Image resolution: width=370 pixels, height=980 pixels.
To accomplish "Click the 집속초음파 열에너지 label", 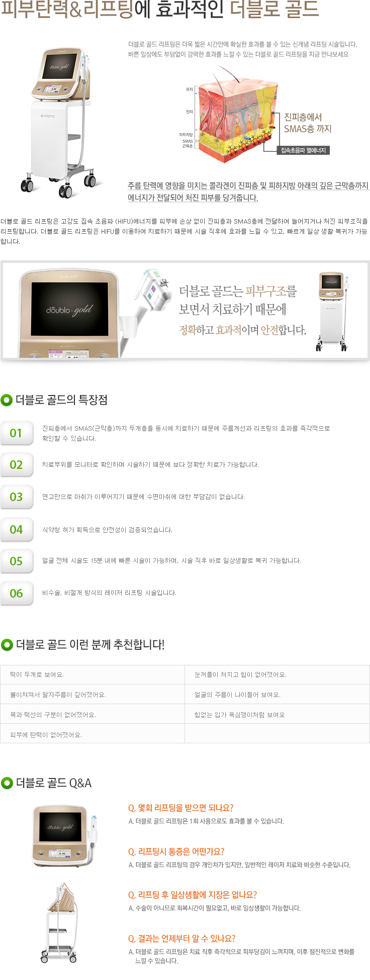I will point(303,150).
